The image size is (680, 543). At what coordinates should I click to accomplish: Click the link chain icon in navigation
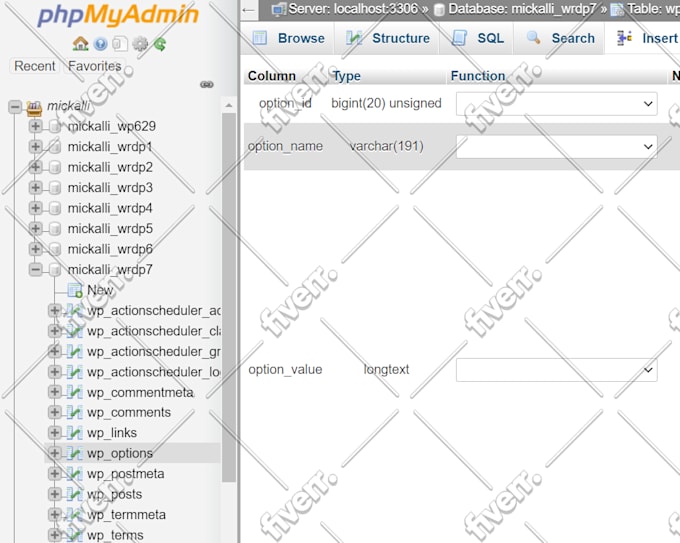coord(207,84)
